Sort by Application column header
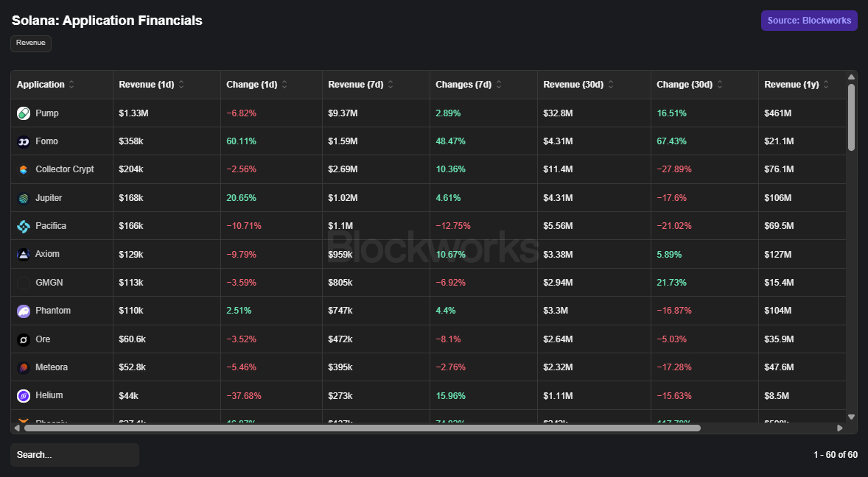This screenshot has height=477, width=868. tap(41, 85)
